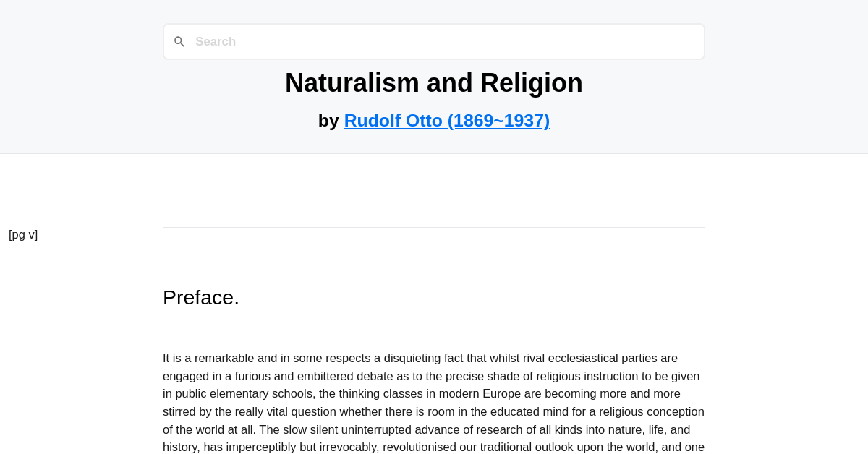Click the 'by' byline under the title

[x=329, y=120]
